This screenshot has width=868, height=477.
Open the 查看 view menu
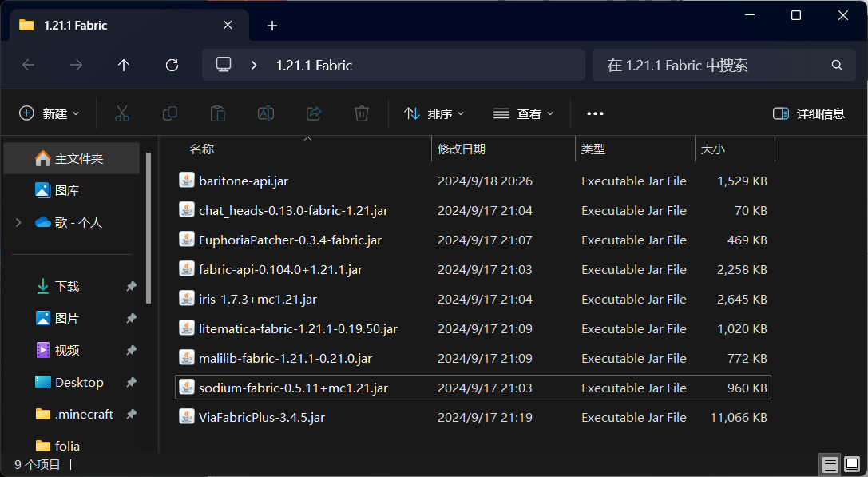click(524, 113)
